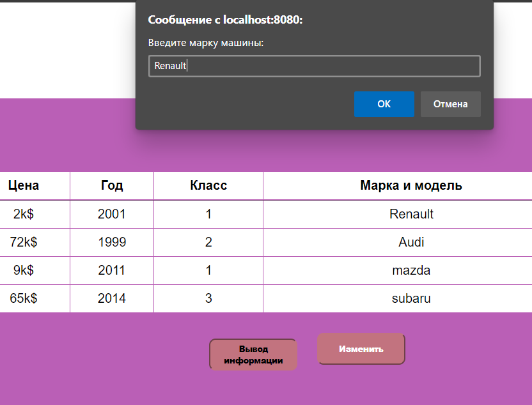Select the year 2001 cell
The height and width of the screenshot is (405, 532).
click(112, 214)
